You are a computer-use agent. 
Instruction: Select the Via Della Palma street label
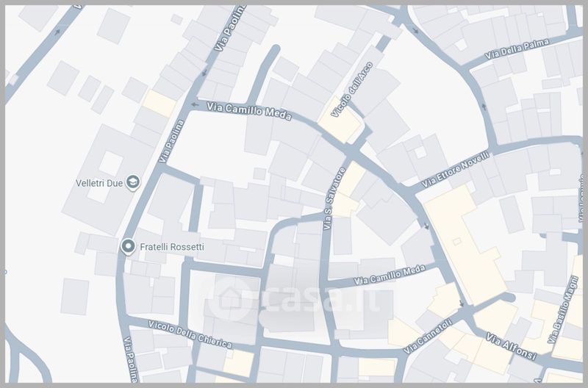(514, 48)
